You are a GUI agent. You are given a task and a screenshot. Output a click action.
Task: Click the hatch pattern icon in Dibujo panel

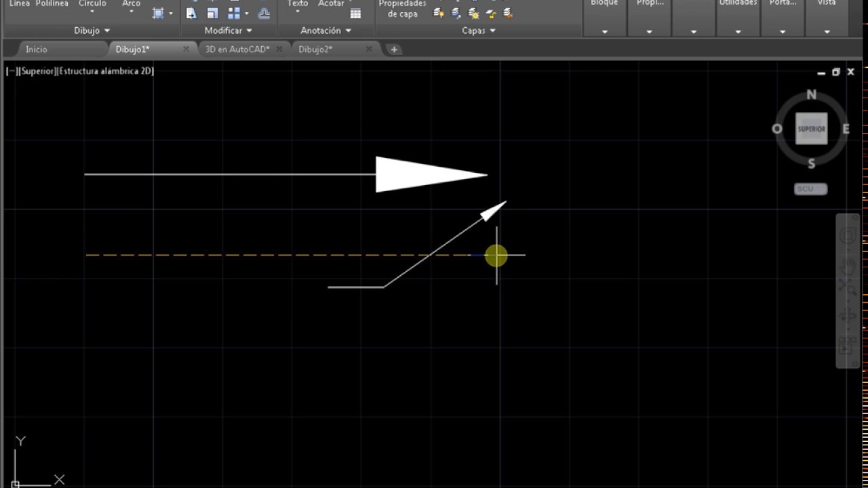click(x=158, y=14)
